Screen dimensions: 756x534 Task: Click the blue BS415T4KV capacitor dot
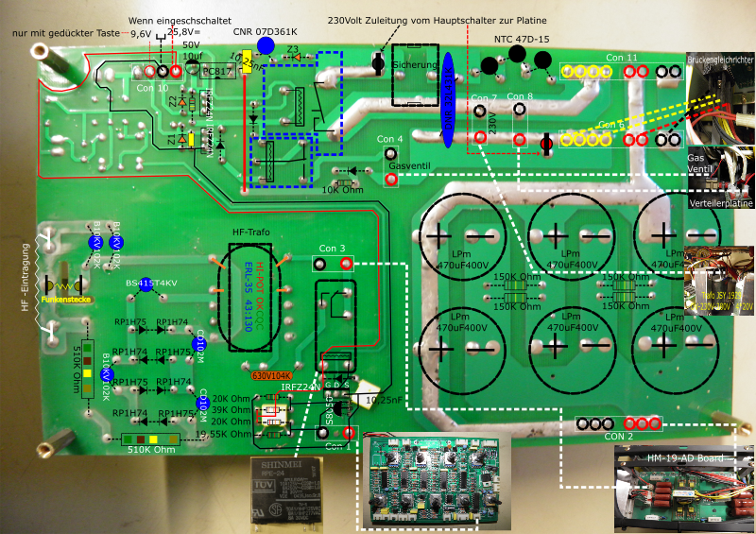coord(132,296)
